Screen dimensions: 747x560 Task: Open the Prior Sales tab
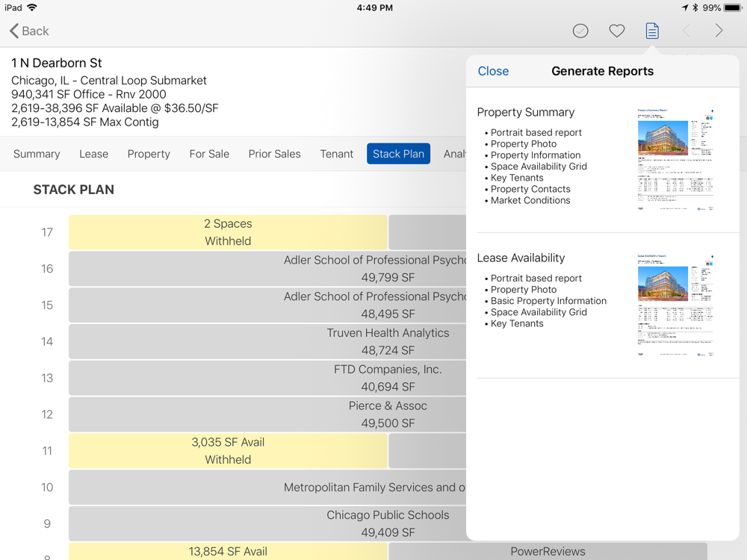(274, 154)
